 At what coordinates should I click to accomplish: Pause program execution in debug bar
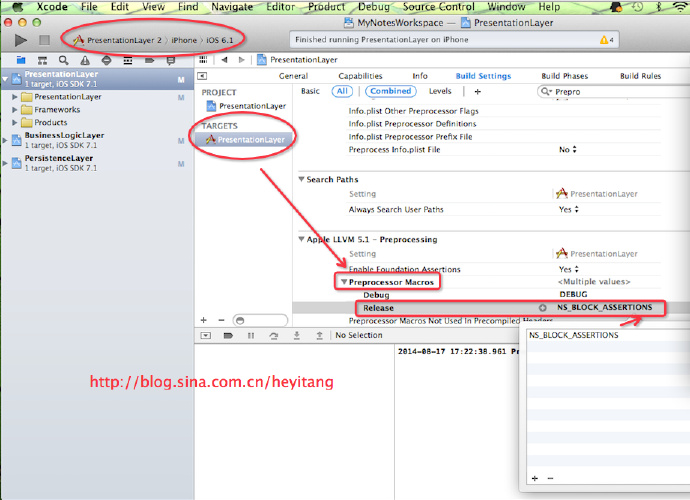coord(251,335)
